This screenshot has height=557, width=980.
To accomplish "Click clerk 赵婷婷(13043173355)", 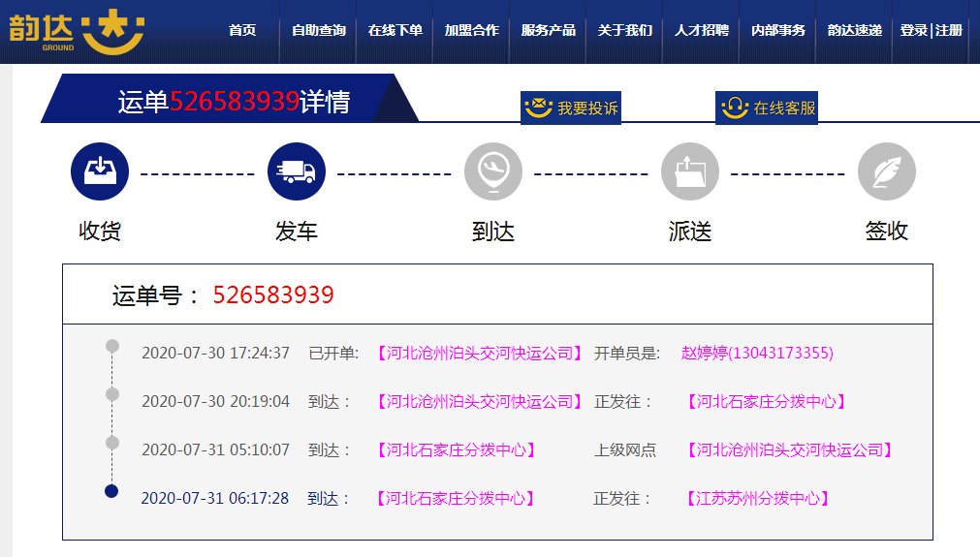I will coord(757,353).
